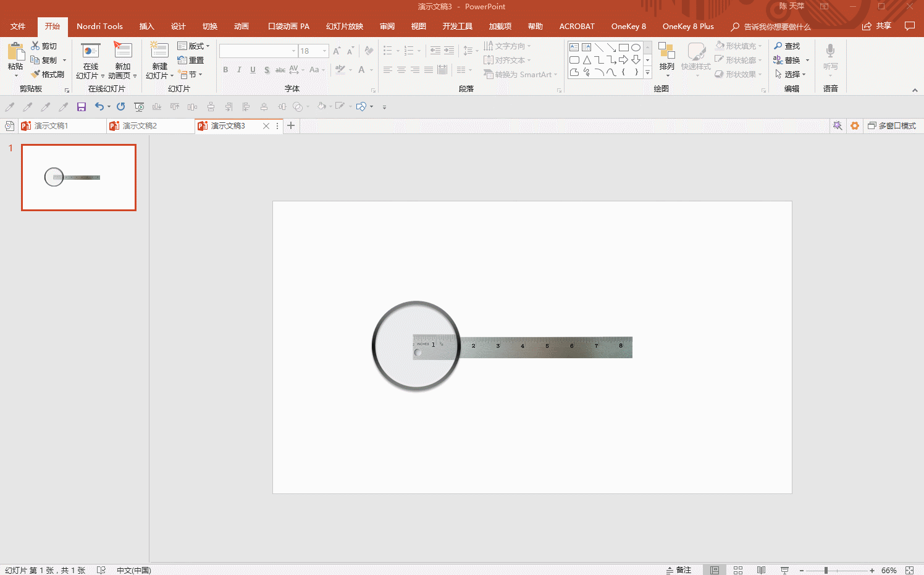The image size is (924, 575).
Task: Click the zoom slider handle in status bar
Action: click(826, 570)
